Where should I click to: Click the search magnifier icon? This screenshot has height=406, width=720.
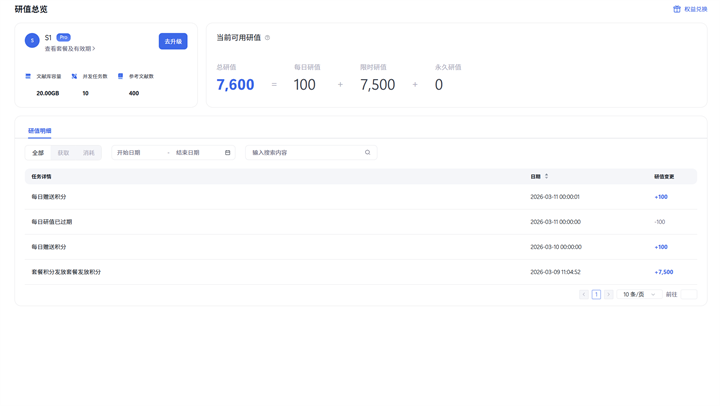[x=367, y=153]
